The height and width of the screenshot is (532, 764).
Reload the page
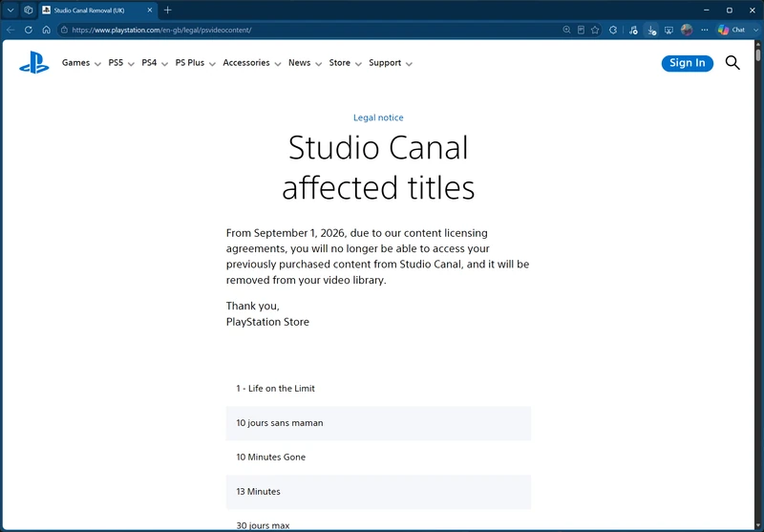tap(29, 30)
